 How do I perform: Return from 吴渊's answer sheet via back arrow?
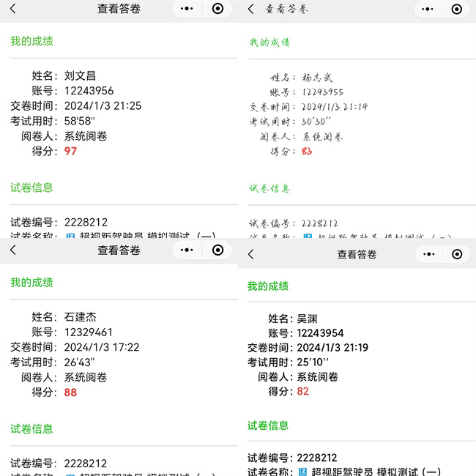point(251,254)
